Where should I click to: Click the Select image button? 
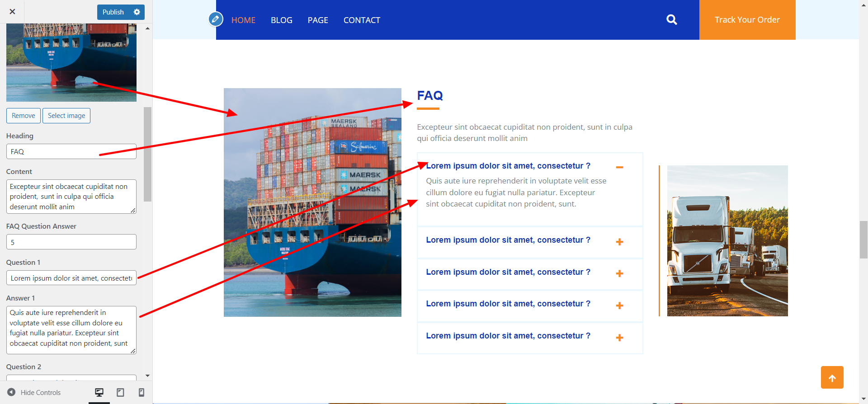66,116
